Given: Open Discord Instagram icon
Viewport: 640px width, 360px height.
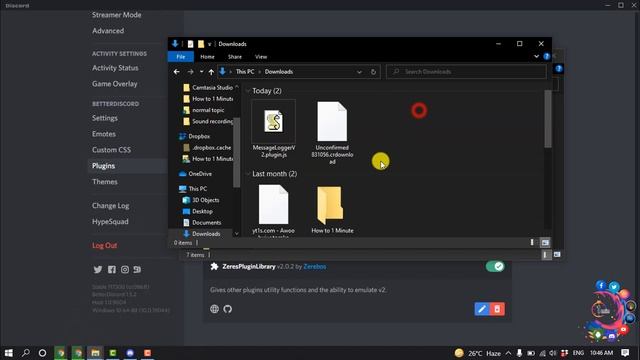Looking at the screenshot, I should click(x=124, y=269).
